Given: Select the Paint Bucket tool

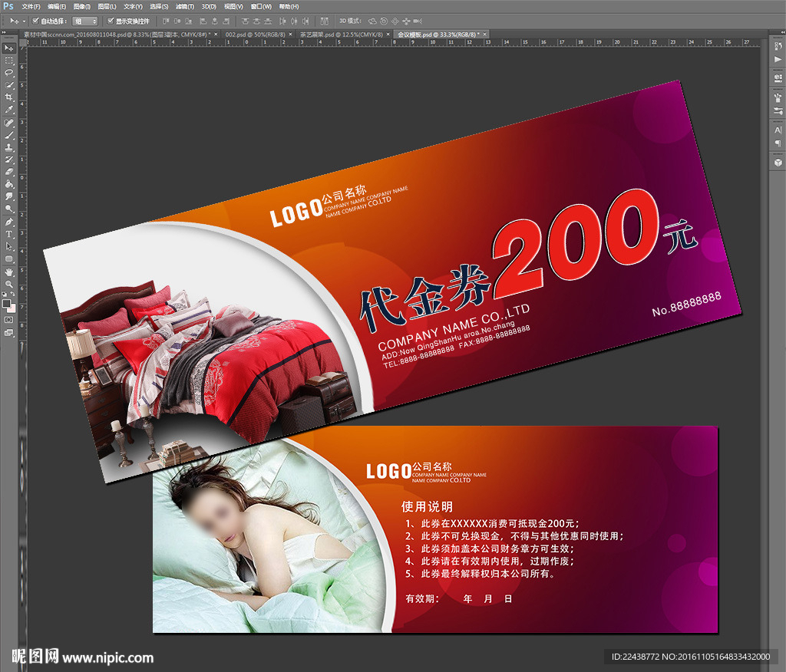Looking at the screenshot, I should (8, 184).
